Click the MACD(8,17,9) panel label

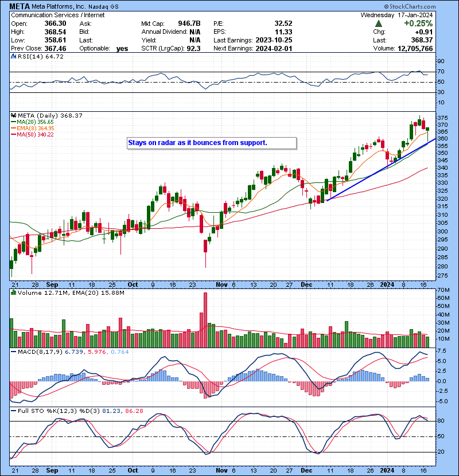coord(40,352)
